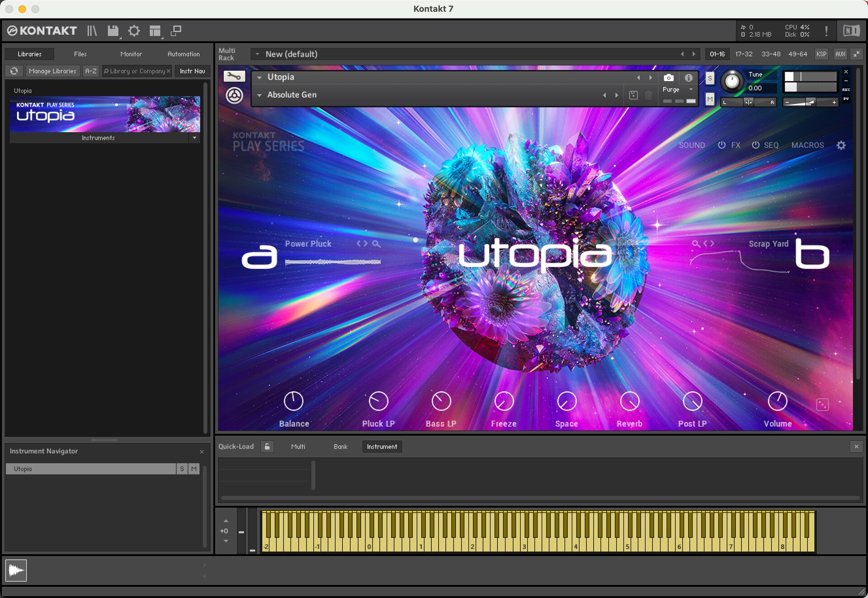The height and width of the screenshot is (598, 868).
Task: Click the NI logo icon
Action: [851, 31]
